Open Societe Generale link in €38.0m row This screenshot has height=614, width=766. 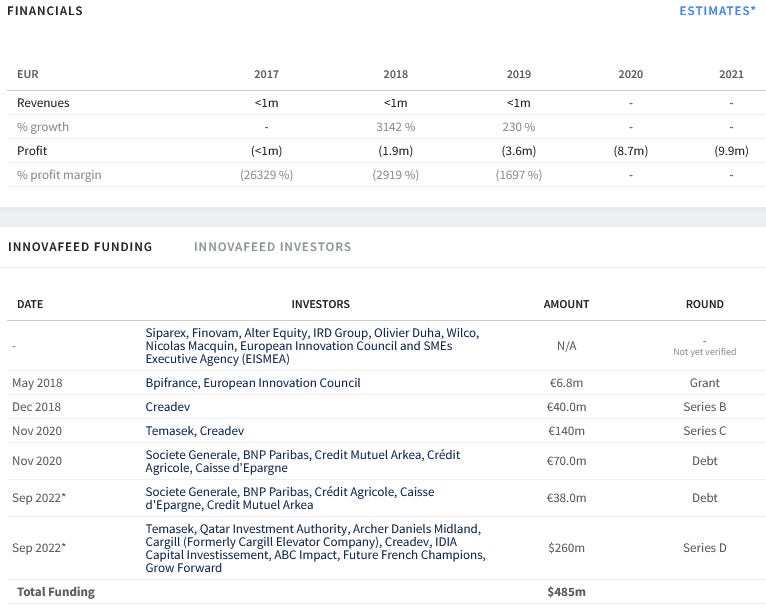coord(191,492)
